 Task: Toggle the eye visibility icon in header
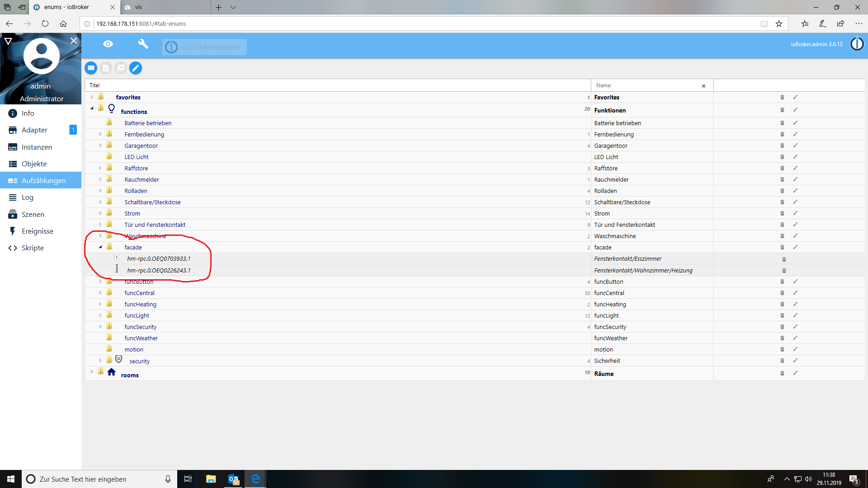pos(108,44)
